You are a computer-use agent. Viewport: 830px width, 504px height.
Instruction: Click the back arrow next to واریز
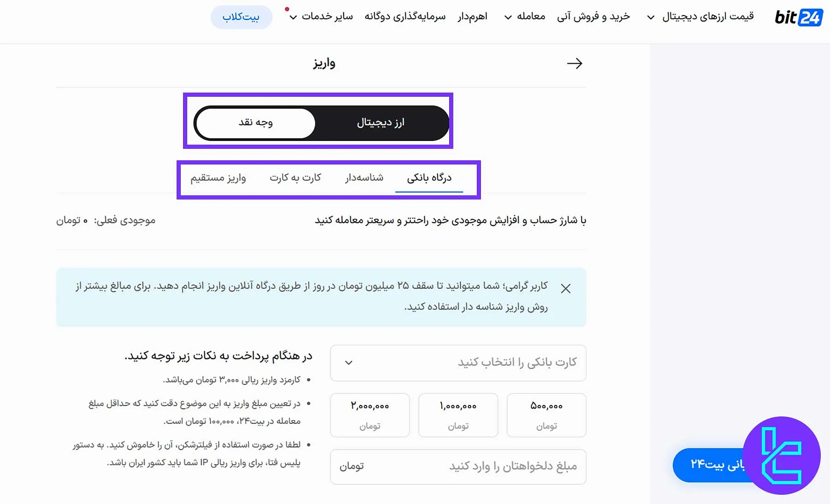click(x=575, y=63)
